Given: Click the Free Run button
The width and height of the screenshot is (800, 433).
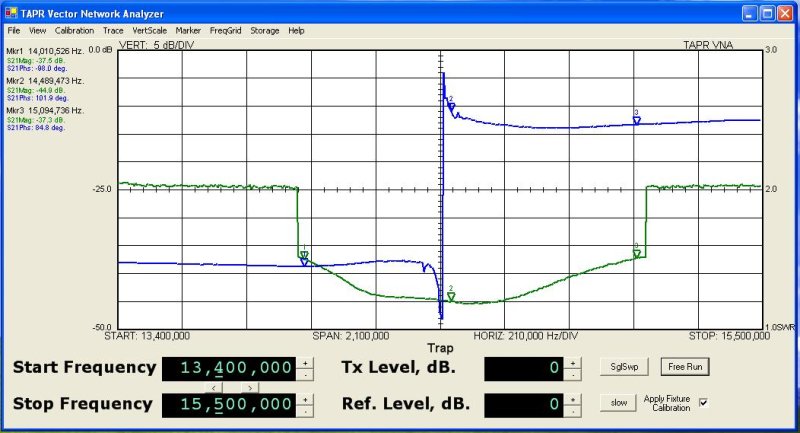Looking at the screenshot, I should tap(685, 367).
